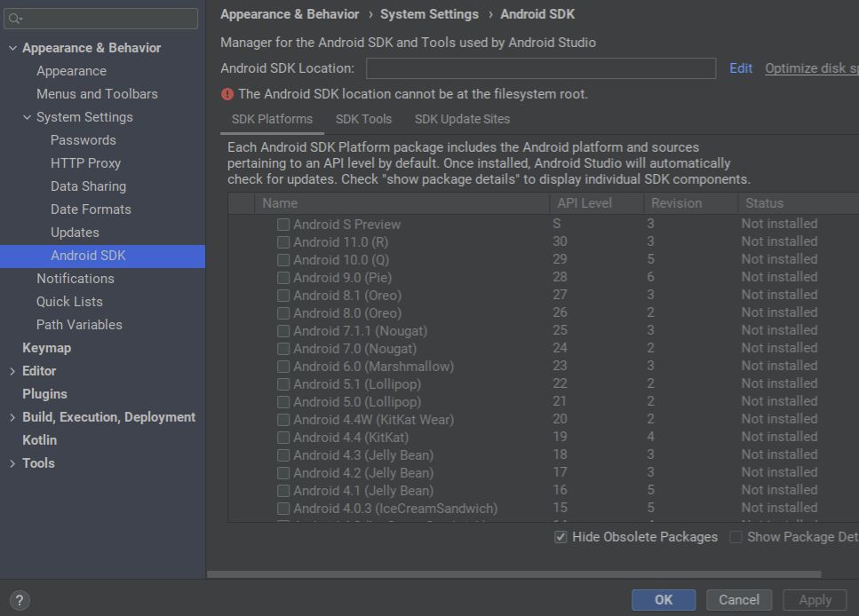Sort by the API Level column header
Viewport: 859px width, 616px height.
[x=596, y=203]
